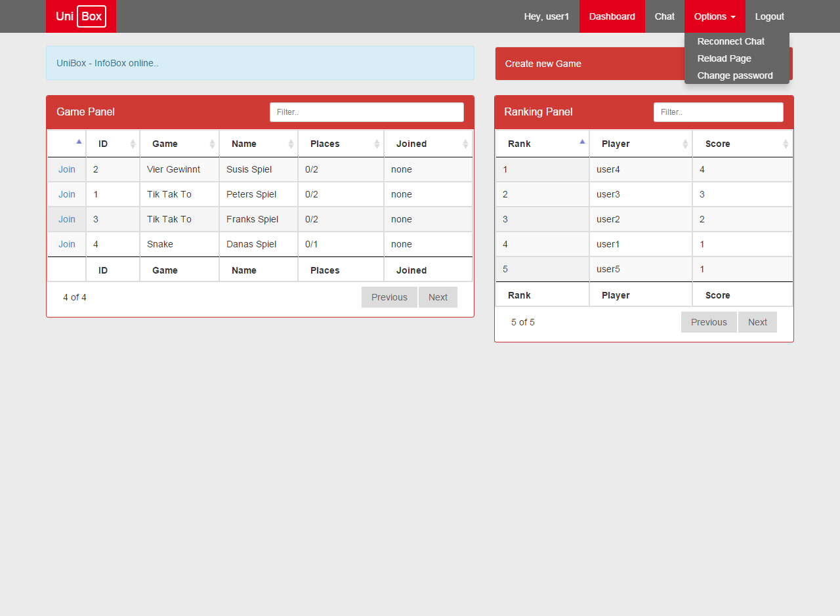The height and width of the screenshot is (616, 840).
Task: Toggle sort on the Game Panel Join column
Action: coord(67,144)
